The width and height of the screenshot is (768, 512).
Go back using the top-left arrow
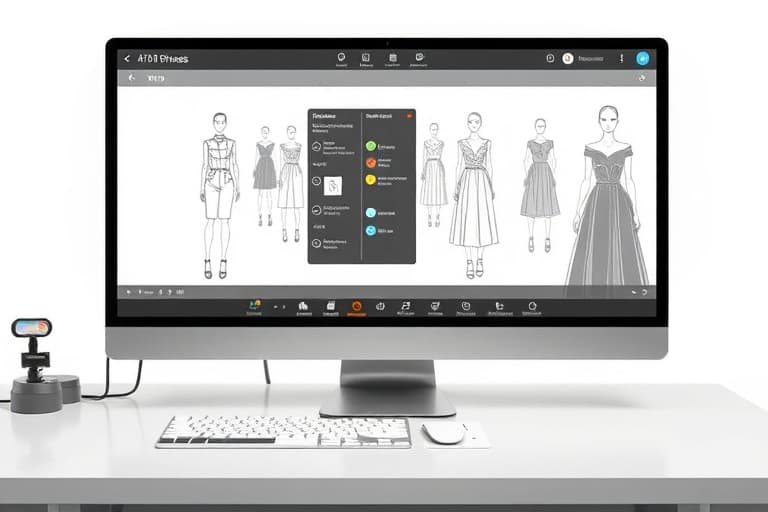(127, 59)
